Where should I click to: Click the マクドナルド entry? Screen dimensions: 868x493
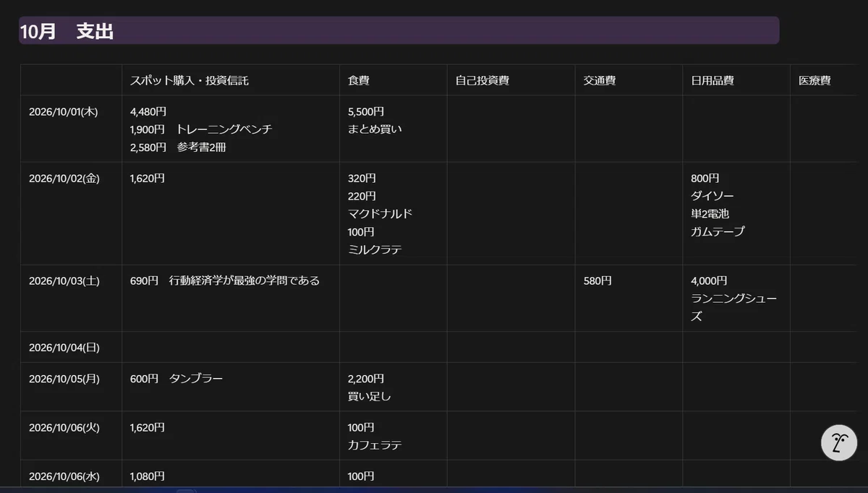coord(380,214)
